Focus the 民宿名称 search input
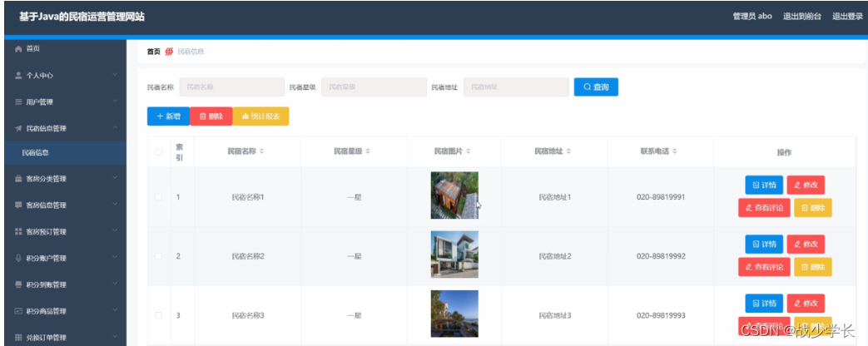868x346 pixels. [231, 86]
